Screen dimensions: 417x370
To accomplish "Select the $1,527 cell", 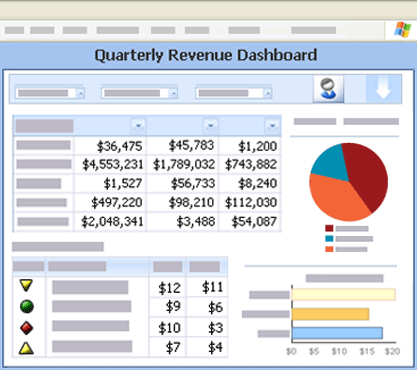I will (x=110, y=183).
